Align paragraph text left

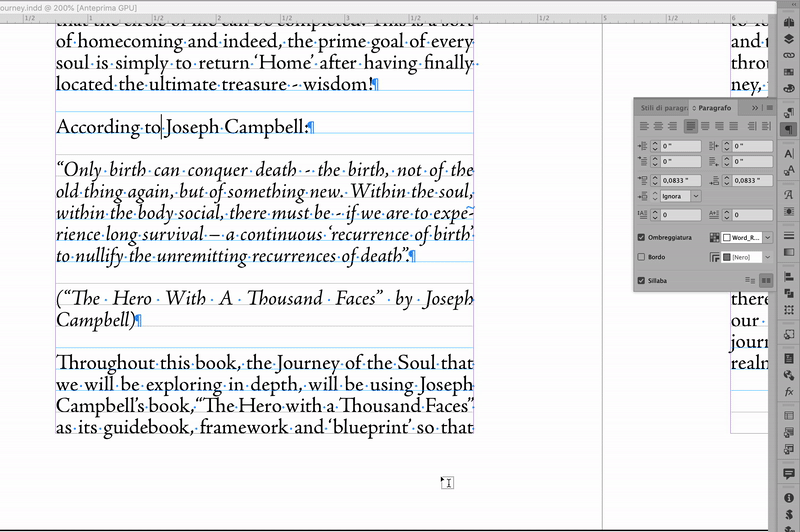[x=644, y=126]
